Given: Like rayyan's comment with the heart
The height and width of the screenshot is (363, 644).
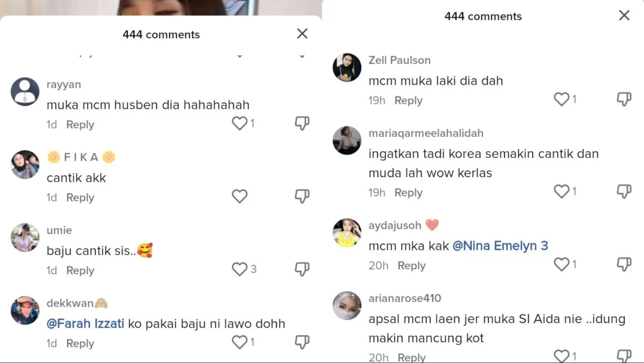Looking at the screenshot, I should pos(239,123).
